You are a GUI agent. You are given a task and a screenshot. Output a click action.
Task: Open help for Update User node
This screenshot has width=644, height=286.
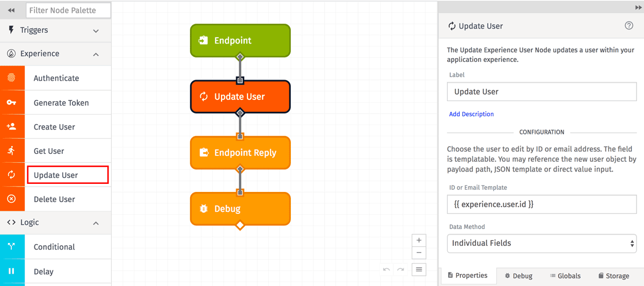click(x=629, y=25)
